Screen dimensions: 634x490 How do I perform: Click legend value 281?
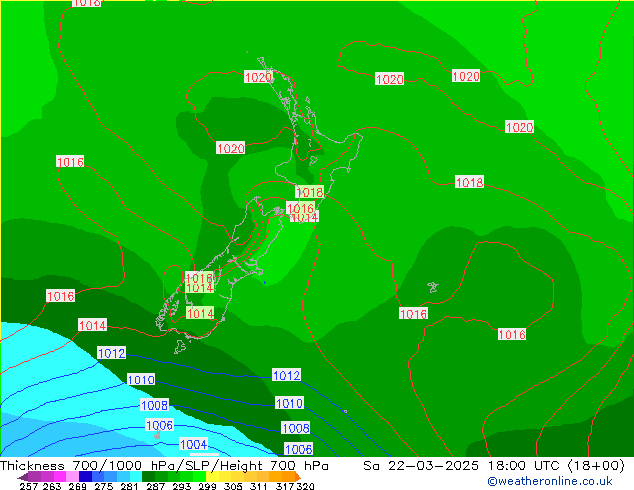[129, 486]
